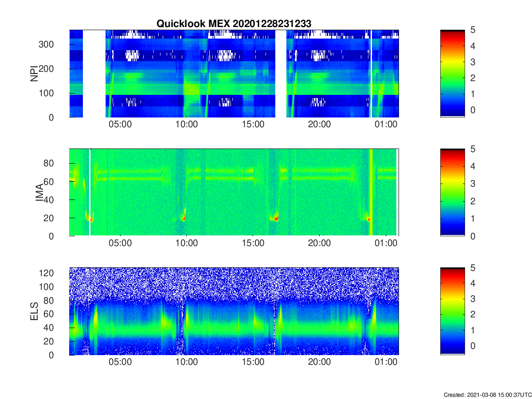The width and height of the screenshot is (532, 399).
Task: Click the 5 label on ELS colorbar
Action: [x=473, y=268]
